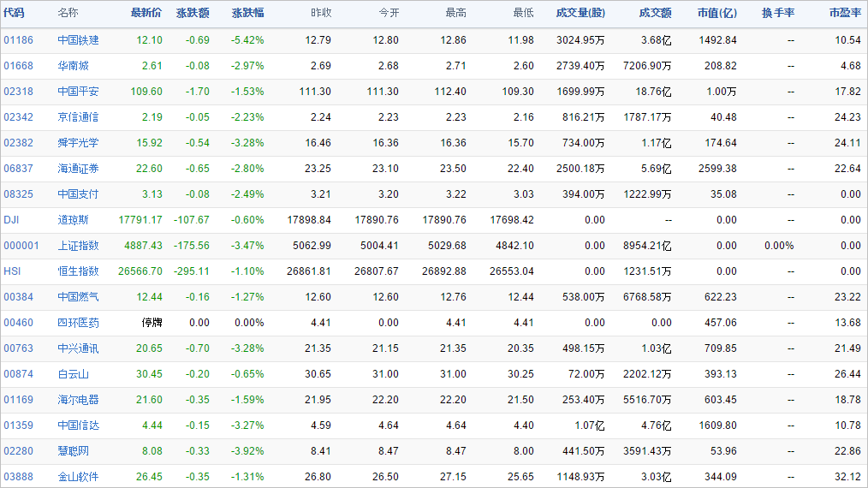Select 慧聪网 change percent -3.92%

(x=247, y=451)
